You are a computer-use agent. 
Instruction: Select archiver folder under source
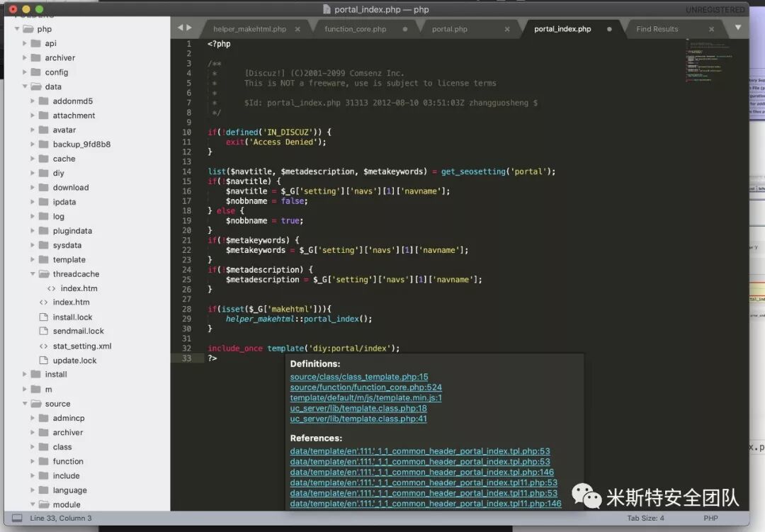68,432
